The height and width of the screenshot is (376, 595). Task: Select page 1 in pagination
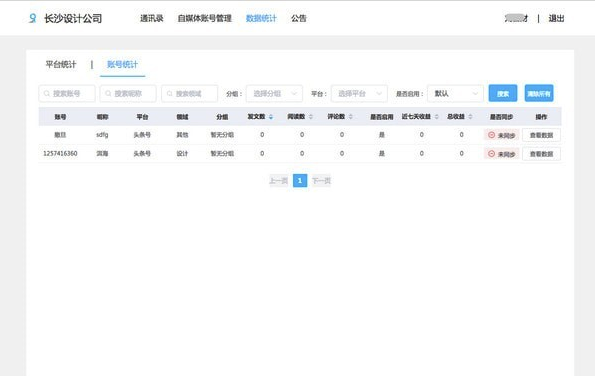click(x=300, y=181)
